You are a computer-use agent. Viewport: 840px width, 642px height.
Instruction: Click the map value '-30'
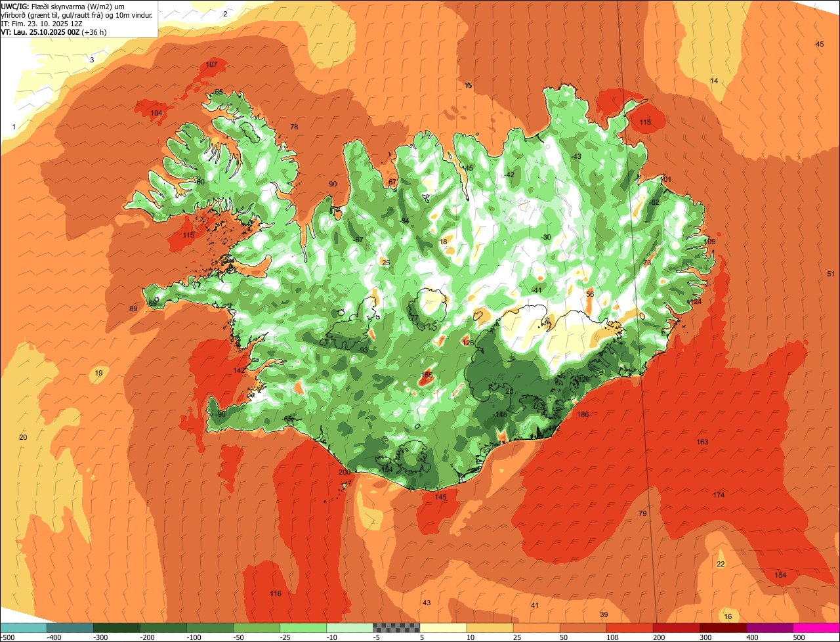545,237
